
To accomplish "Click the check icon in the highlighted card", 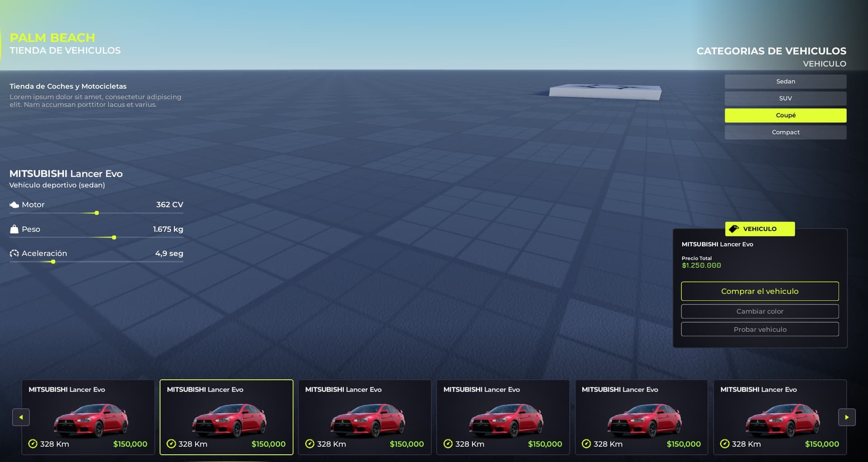I will [x=171, y=444].
